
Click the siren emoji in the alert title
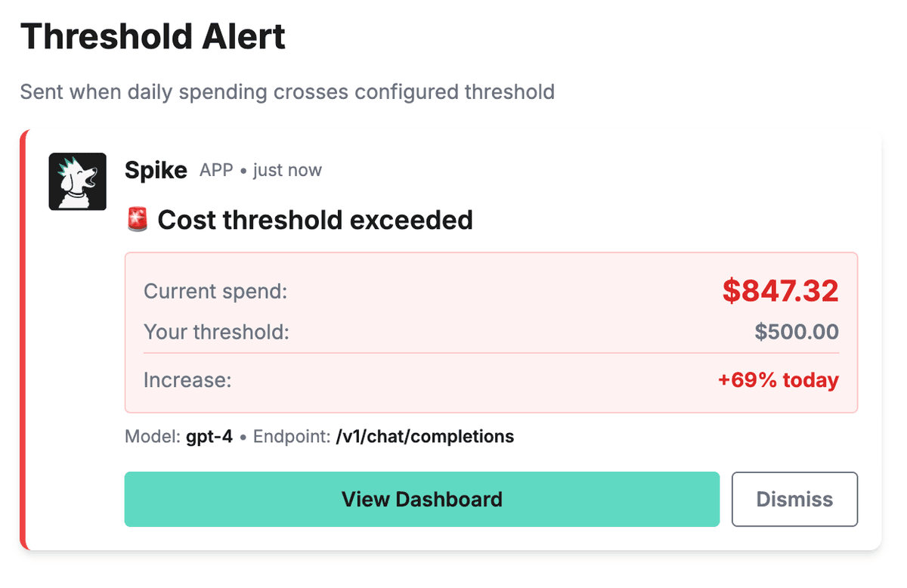tap(138, 220)
